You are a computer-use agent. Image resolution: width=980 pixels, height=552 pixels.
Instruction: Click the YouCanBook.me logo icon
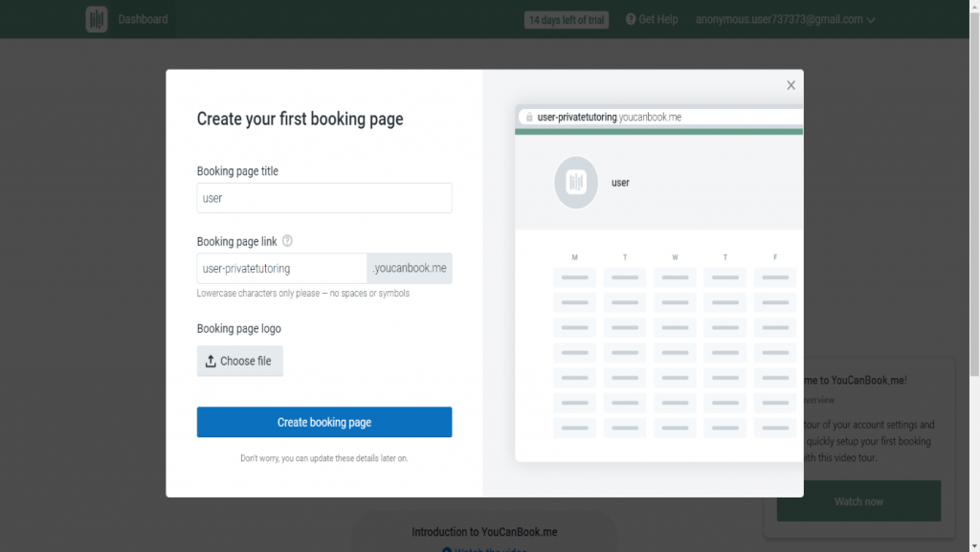pyautogui.click(x=97, y=19)
